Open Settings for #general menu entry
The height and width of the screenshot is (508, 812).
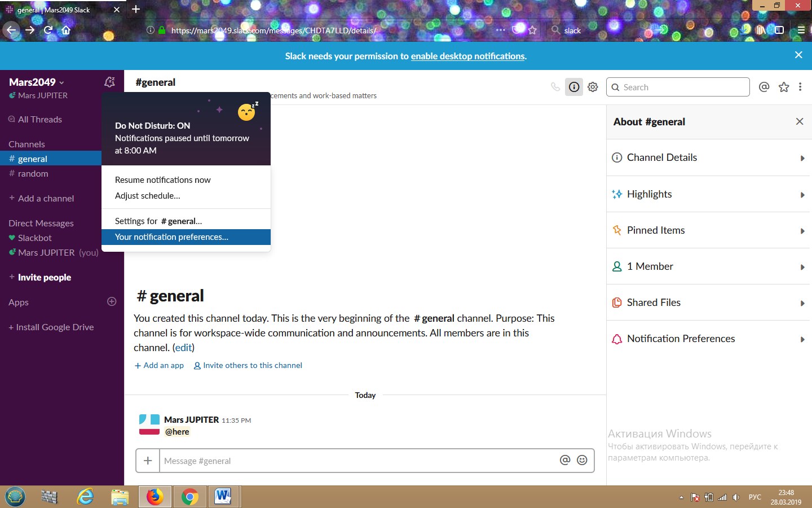186,221
